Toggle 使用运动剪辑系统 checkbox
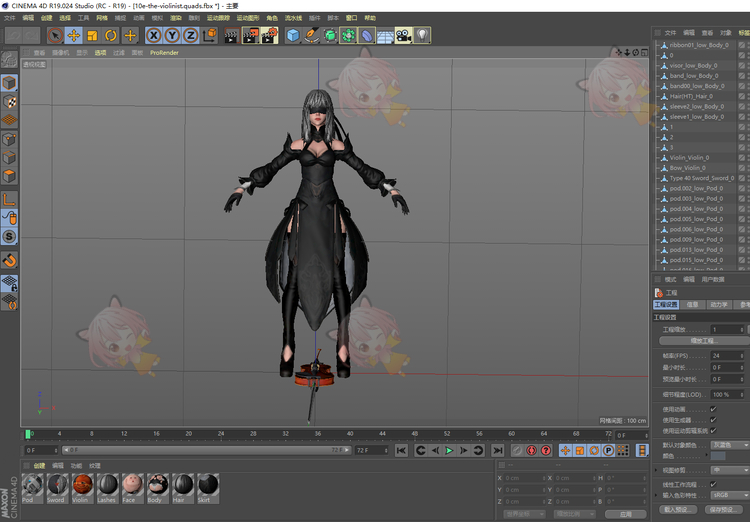The width and height of the screenshot is (750, 522). click(713, 431)
